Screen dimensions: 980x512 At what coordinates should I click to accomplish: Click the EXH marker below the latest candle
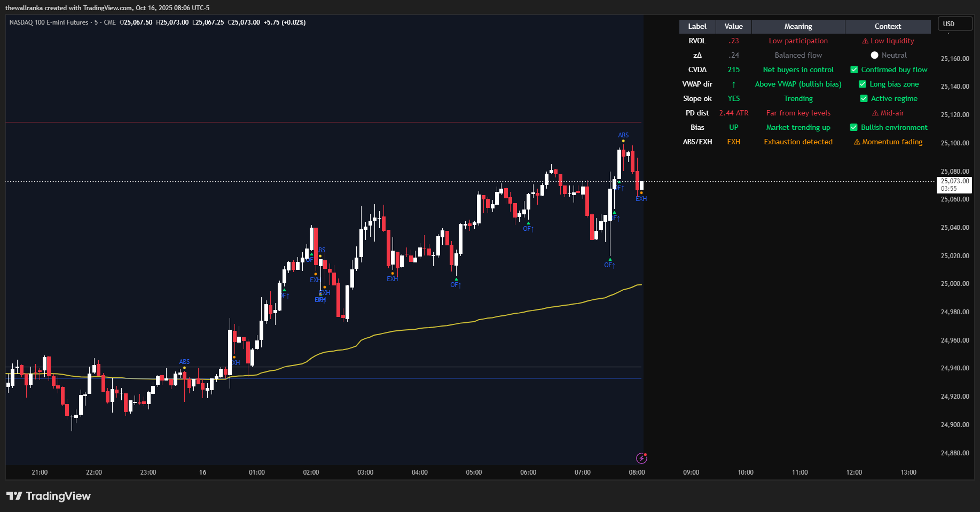click(641, 199)
